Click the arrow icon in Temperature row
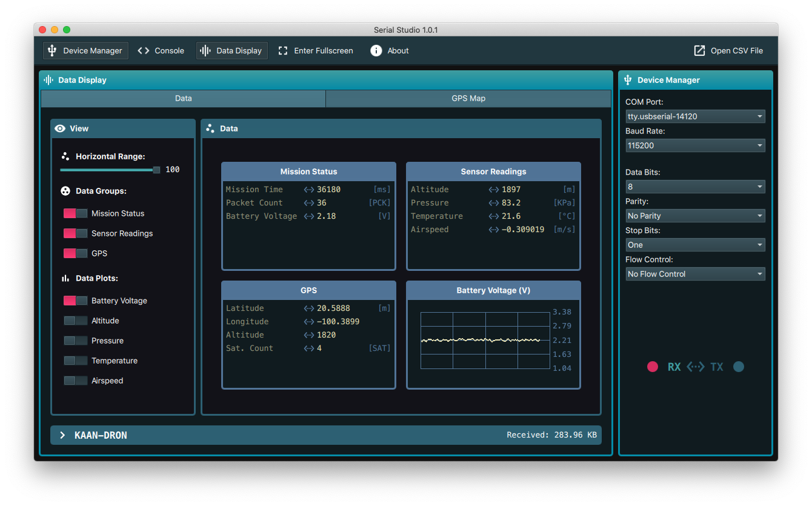The height and width of the screenshot is (506, 812). [x=494, y=216]
